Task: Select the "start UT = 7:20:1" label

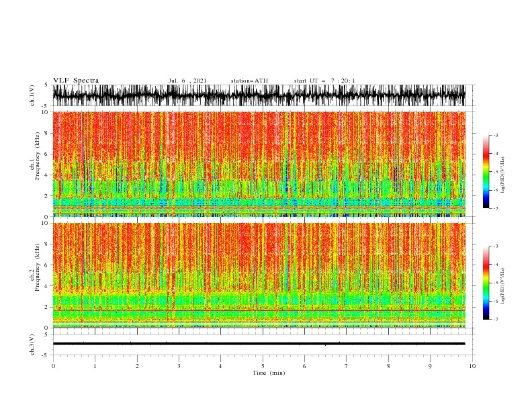Action: point(324,81)
